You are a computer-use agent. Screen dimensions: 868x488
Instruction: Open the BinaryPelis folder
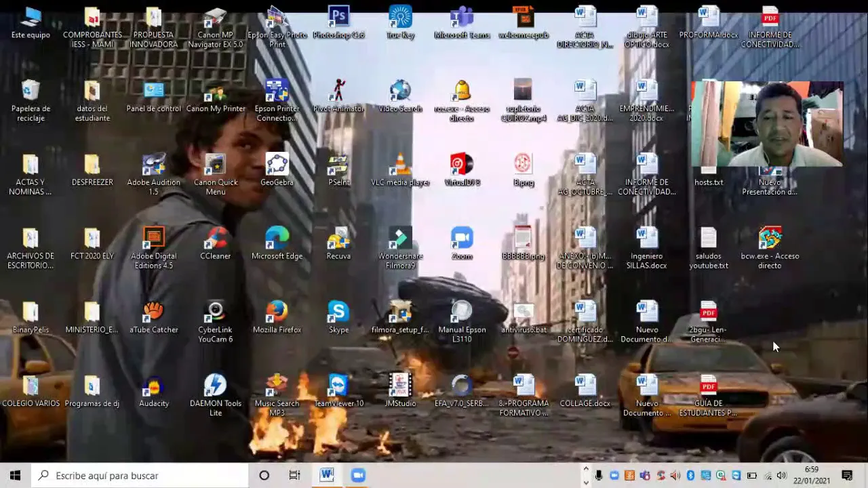pyautogui.click(x=31, y=318)
